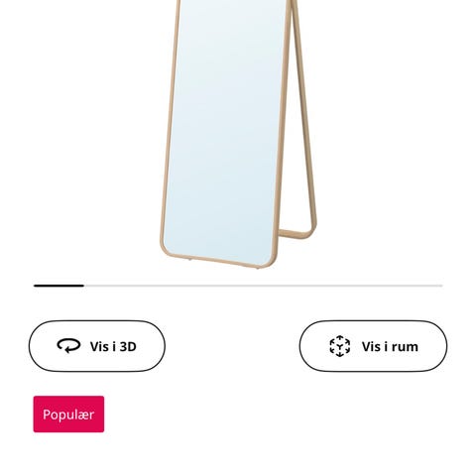
Task: Jump to the middle of the grey carousel track
Action: point(238,286)
